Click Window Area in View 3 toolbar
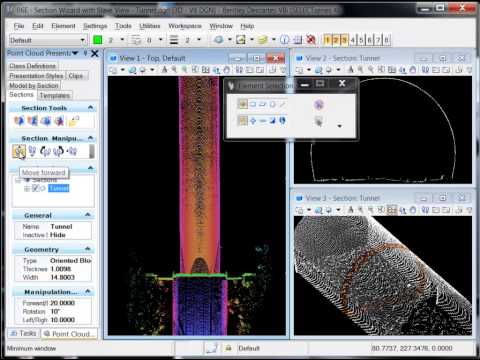The image size is (480, 360). click(x=381, y=210)
